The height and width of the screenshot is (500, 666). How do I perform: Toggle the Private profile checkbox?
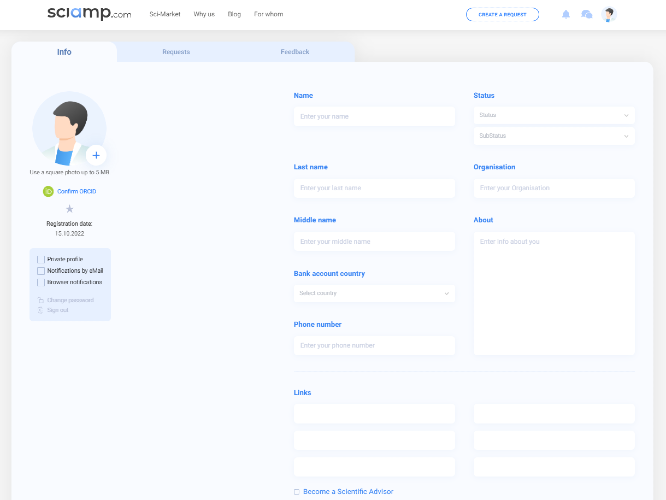(x=41, y=259)
